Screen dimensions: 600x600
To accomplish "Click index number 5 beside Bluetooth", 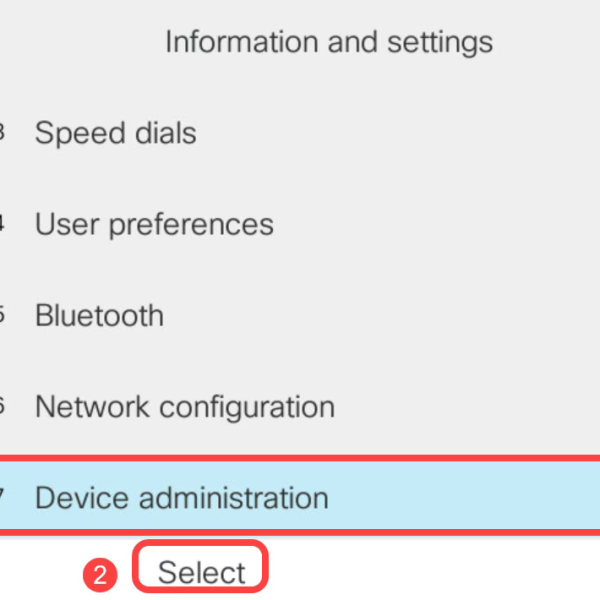I will pos(2,316).
